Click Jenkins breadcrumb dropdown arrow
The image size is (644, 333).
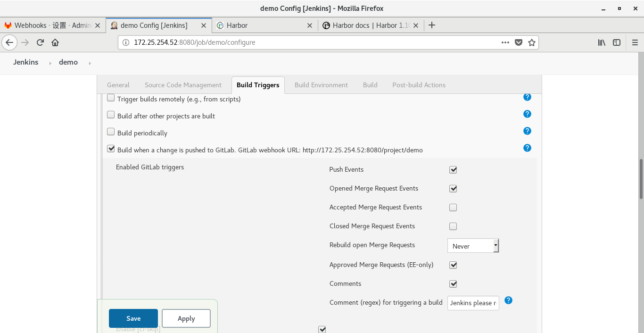50,63
